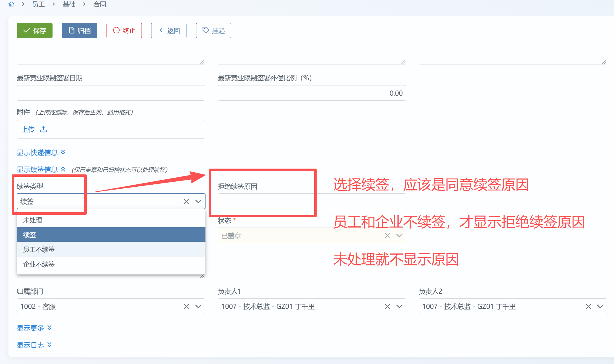Image resolution: width=614 pixels, height=364 pixels.
Task: Clear the 续签类型 selection with X icon
Action: pos(186,201)
